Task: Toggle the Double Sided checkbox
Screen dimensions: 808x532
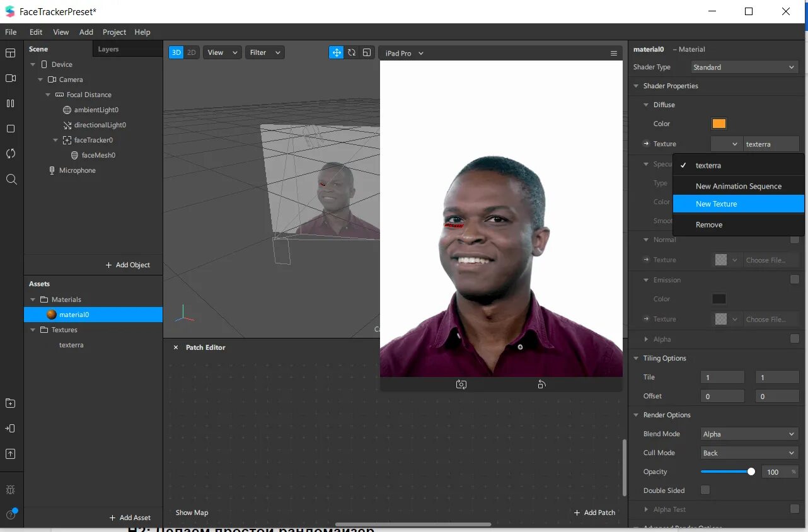Action: pos(705,490)
